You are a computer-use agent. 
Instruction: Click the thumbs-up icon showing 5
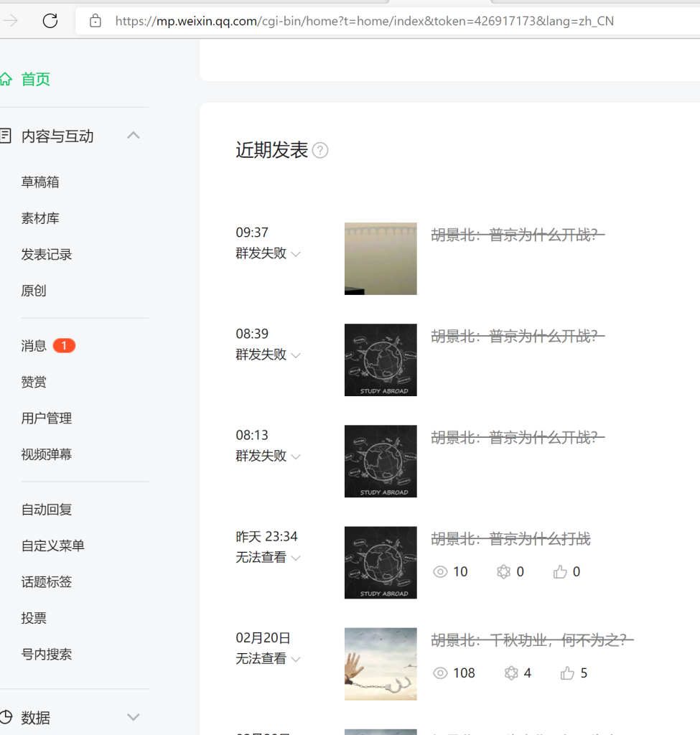pos(567,673)
